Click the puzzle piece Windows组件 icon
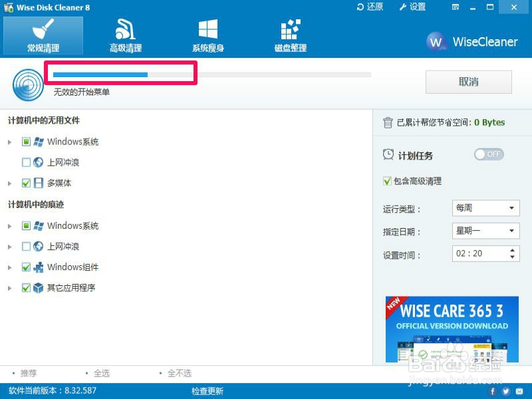 (39, 267)
